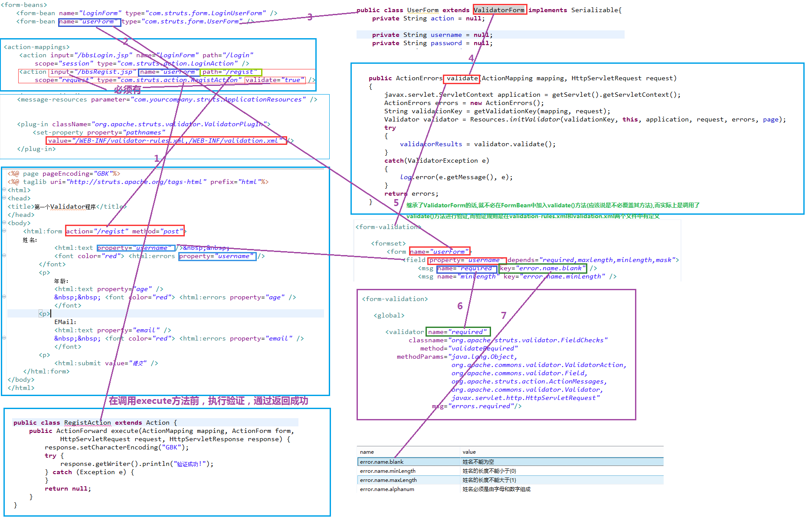Click the 'return null;' statement in RegistAction
The height and width of the screenshot is (524, 812).
pos(68,488)
